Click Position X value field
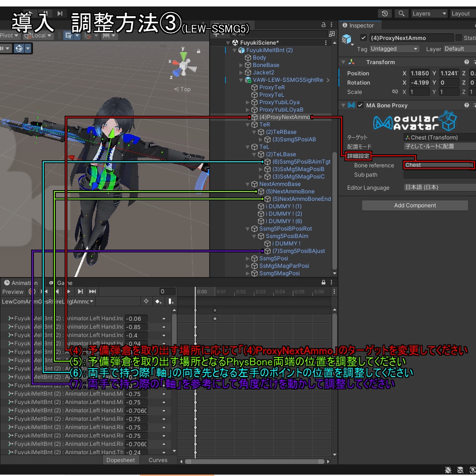Screen dimensions: 476x476 coord(419,73)
